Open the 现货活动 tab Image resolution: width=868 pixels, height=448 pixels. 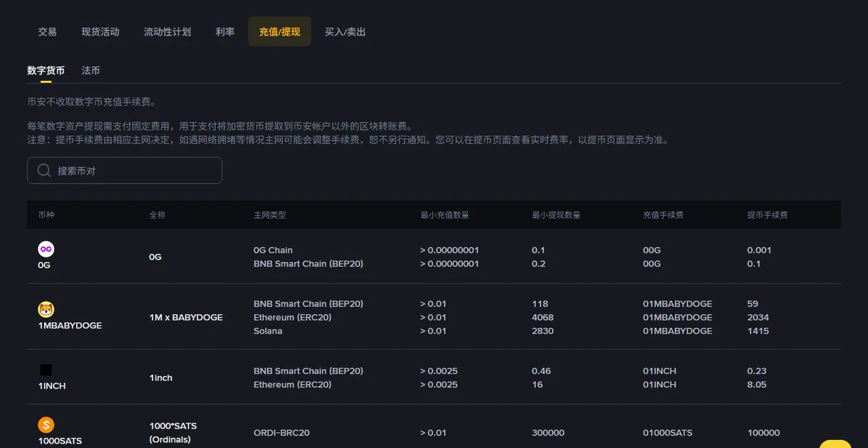click(x=101, y=32)
